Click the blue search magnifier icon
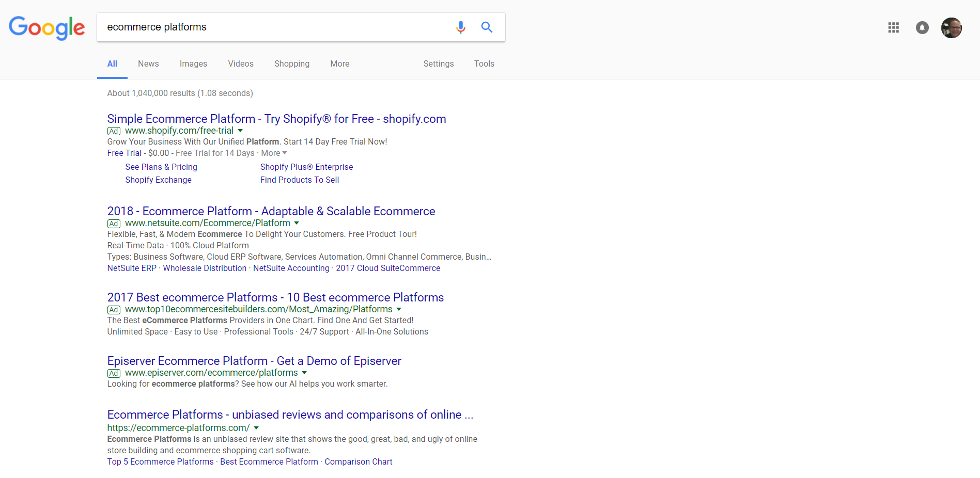The height and width of the screenshot is (478, 980). tap(487, 27)
